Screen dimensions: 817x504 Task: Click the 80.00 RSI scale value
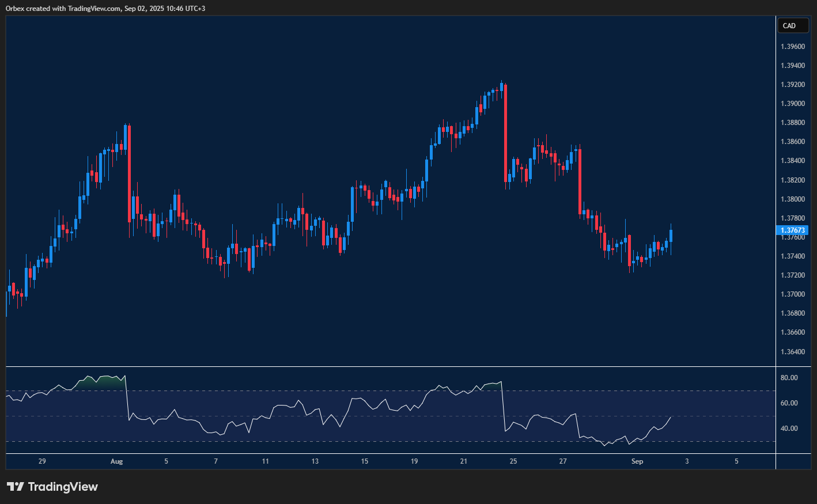click(x=789, y=377)
